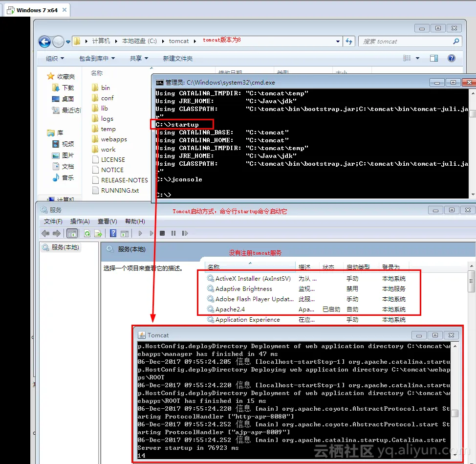Open the 查看(V) menu in Services

click(107, 221)
